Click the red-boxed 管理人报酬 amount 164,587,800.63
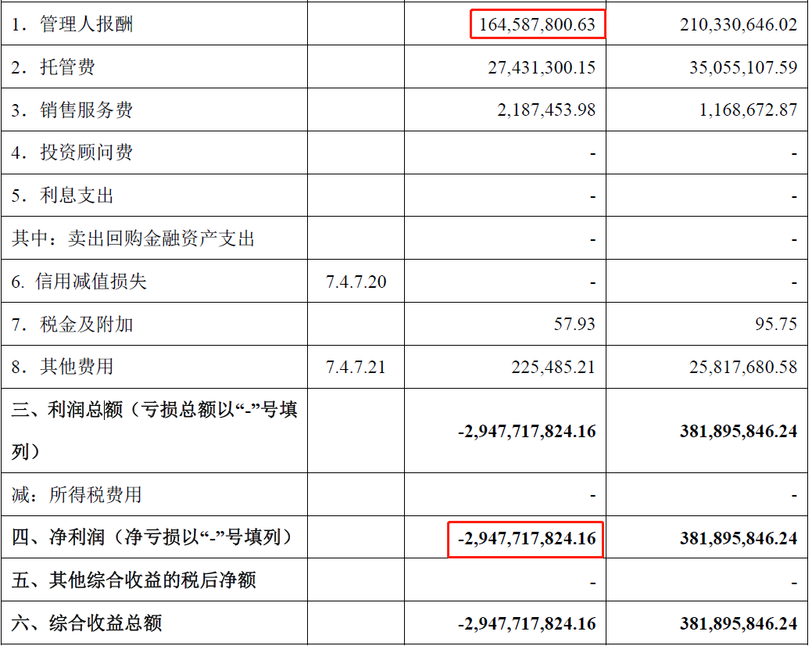The image size is (812, 646). (x=538, y=24)
